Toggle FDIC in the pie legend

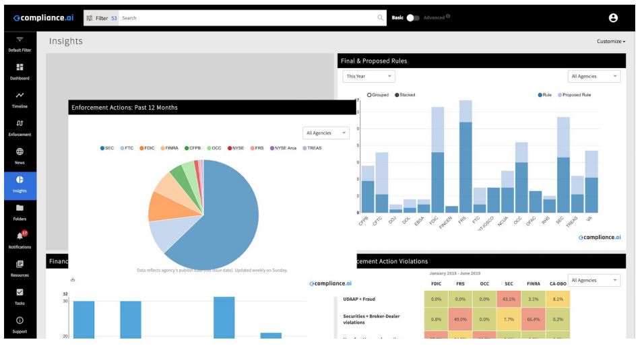tap(147, 148)
